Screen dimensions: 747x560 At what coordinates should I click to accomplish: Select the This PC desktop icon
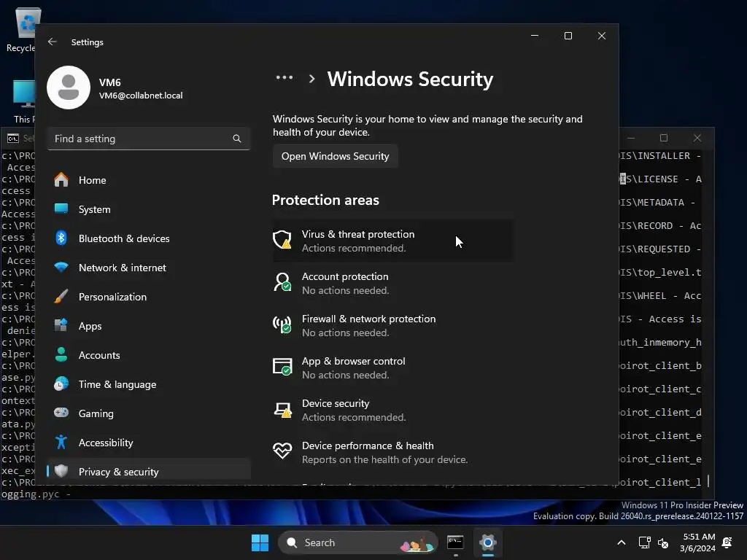click(23, 102)
